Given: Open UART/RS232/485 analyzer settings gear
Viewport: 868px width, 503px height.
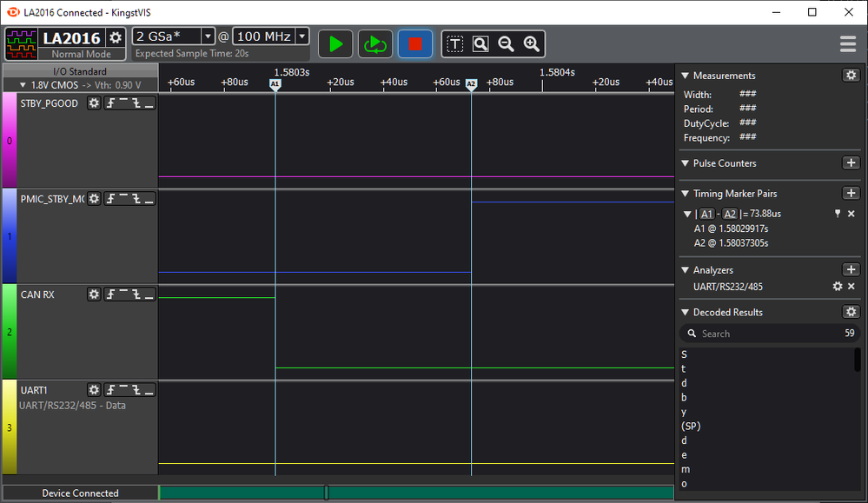Looking at the screenshot, I should (838, 286).
